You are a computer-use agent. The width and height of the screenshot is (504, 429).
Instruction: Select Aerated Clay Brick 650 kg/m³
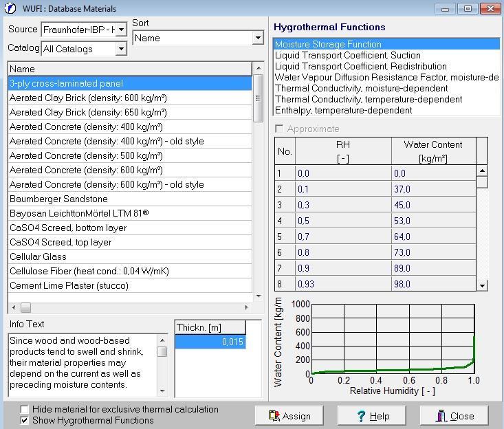(130, 113)
